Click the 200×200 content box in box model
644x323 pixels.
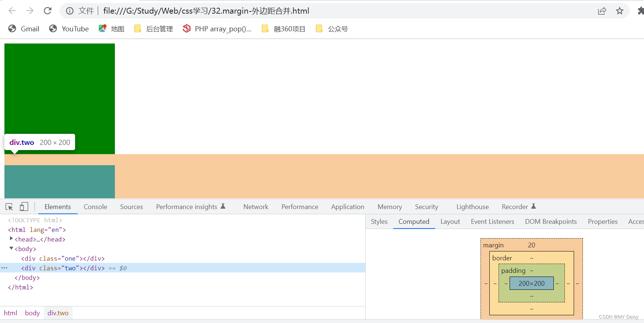click(x=531, y=283)
